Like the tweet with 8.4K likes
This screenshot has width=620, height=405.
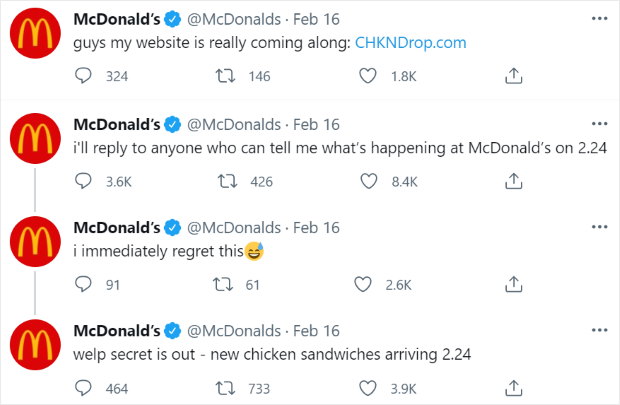point(368,181)
